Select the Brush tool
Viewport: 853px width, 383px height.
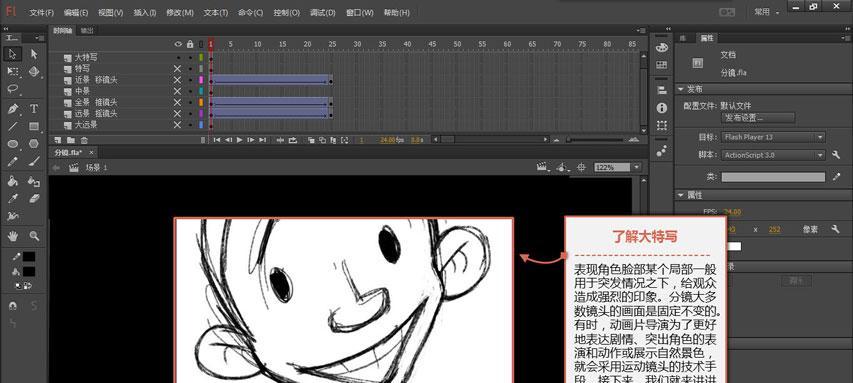click(34, 161)
